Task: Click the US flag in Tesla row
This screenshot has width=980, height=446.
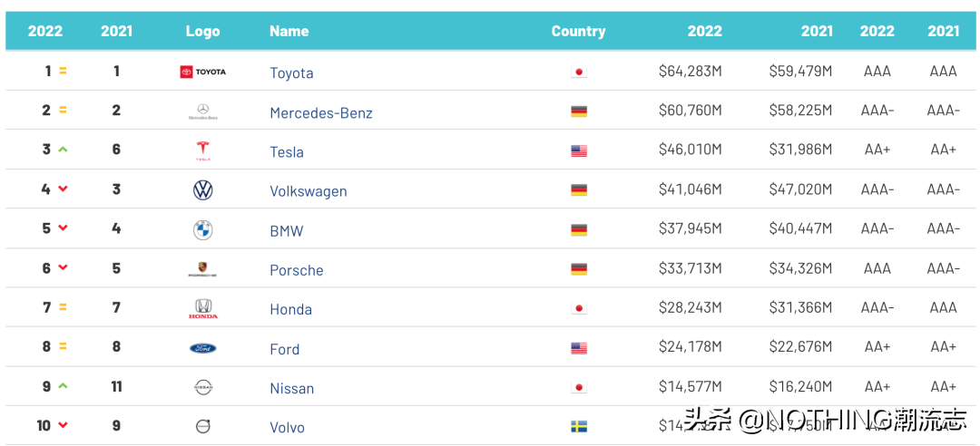Action: tap(579, 151)
